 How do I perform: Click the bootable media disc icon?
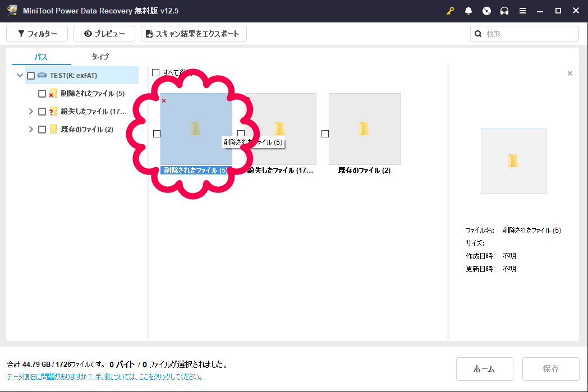[x=486, y=11]
